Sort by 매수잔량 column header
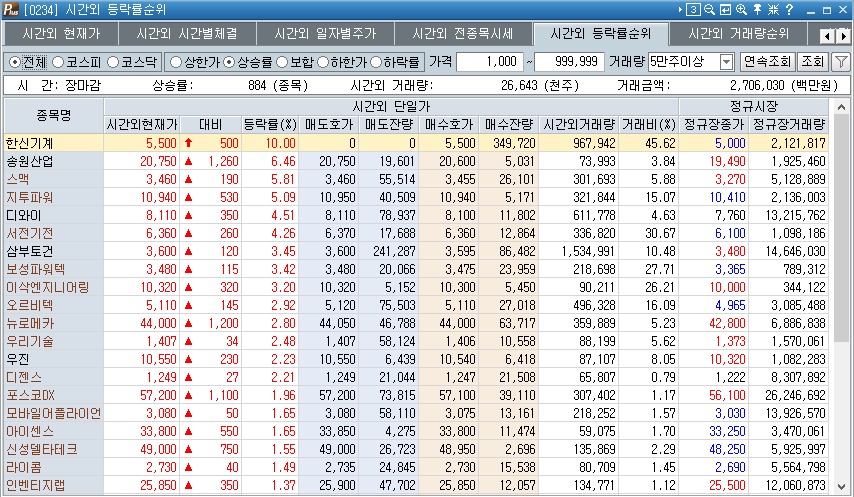The width and height of the screenshot is (854, 497). [509, 125]
